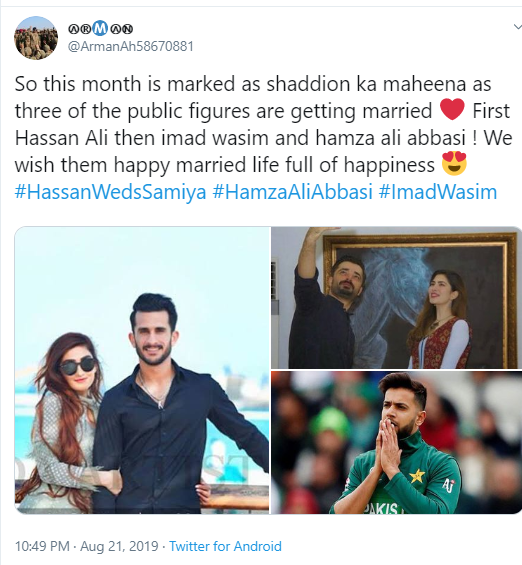View the couple photo with sunglasses woman
Screen dimensions: 522x565
(142, 370)
